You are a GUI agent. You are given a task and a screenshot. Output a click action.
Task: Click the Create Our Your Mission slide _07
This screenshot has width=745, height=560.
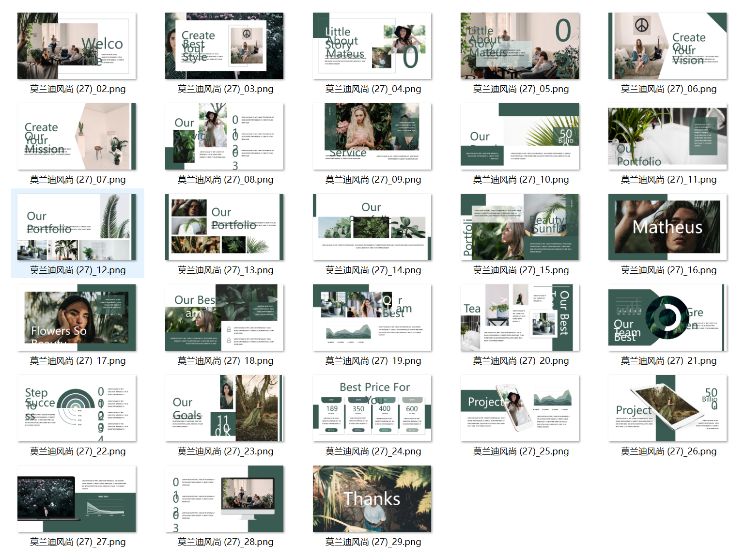(77, 137)
